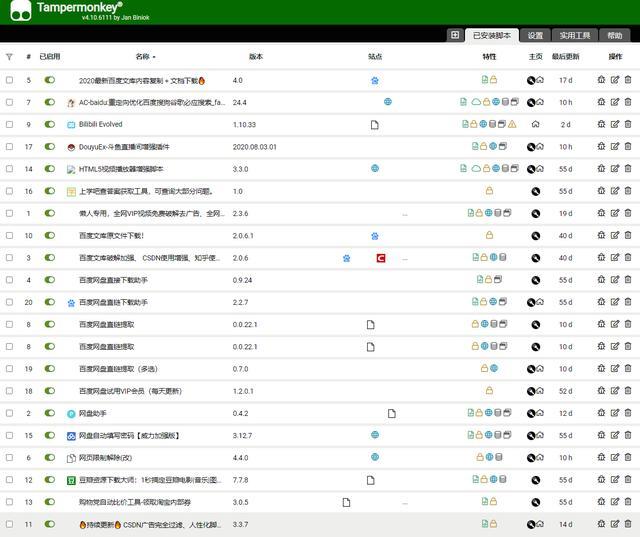Click the # column header

(x=28, y=57)
